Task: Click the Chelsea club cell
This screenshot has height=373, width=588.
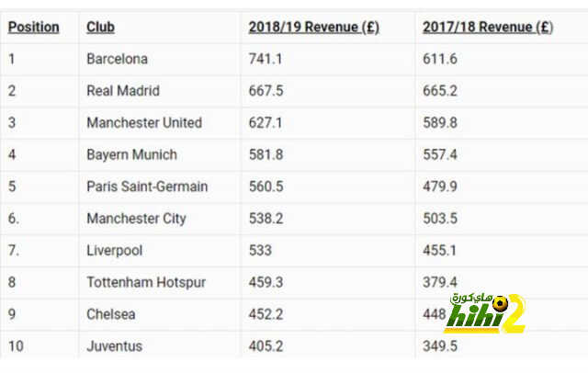Action: click(x=111, y=314)
